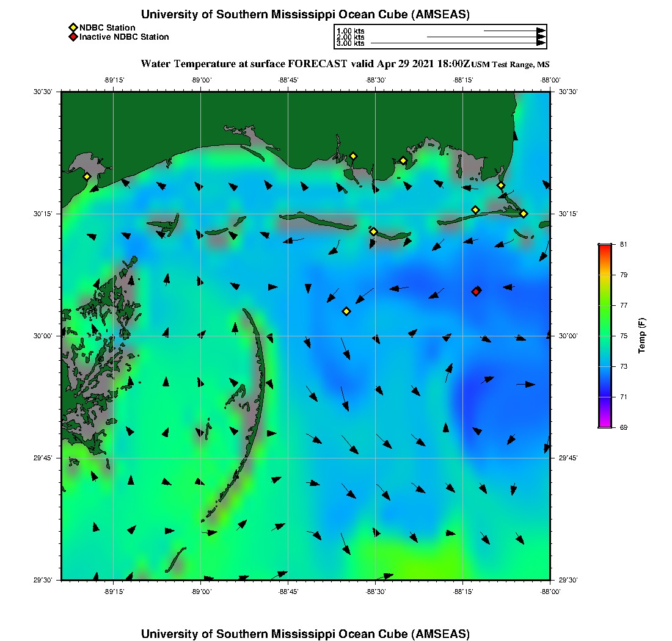Click the 2.00 kts reference arrow in scale box
Image resolution: width=672 pixels, height=641 pixels.
pyautogui.click(x=486, y=37)
